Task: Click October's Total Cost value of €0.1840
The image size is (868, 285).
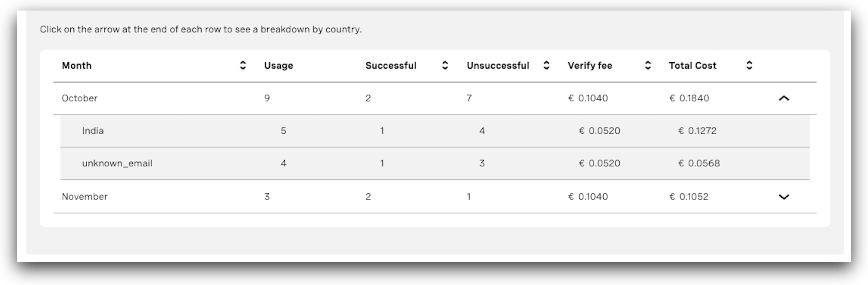Action: pyautogui.click(x=689, y=98)
